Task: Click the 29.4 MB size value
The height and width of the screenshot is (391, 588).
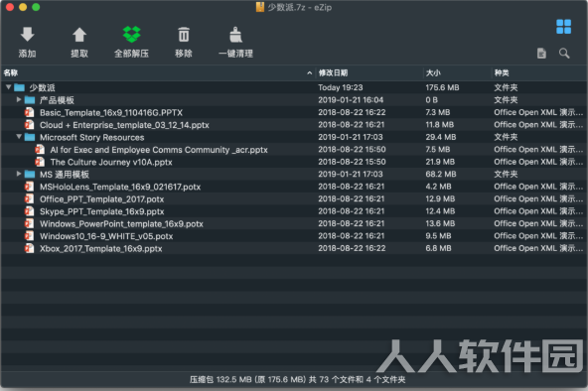Action: (x=441, y=137)
